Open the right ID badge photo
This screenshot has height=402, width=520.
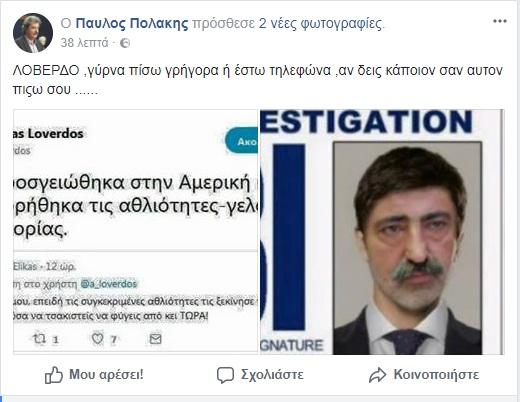point(382,232)
